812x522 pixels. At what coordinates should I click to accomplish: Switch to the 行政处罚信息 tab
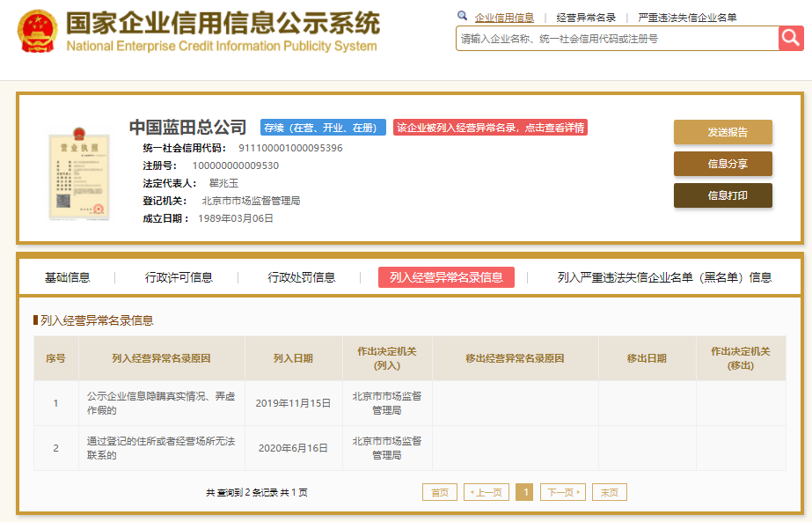302,278
